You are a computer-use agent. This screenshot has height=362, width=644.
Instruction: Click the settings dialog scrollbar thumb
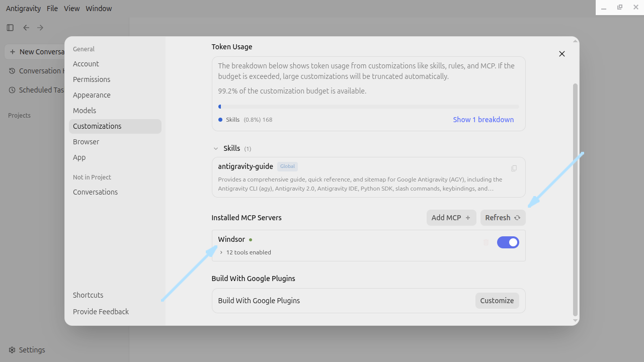click(576, 200)
